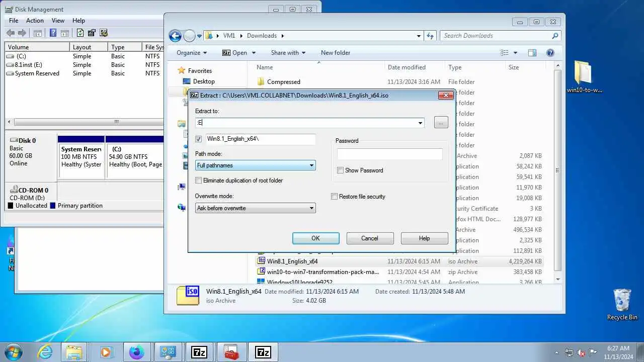Viewport: 644px width, 362px height.
Task: Open the win10-to-w... folder on the desktop
Action: [x=584, y=77]
